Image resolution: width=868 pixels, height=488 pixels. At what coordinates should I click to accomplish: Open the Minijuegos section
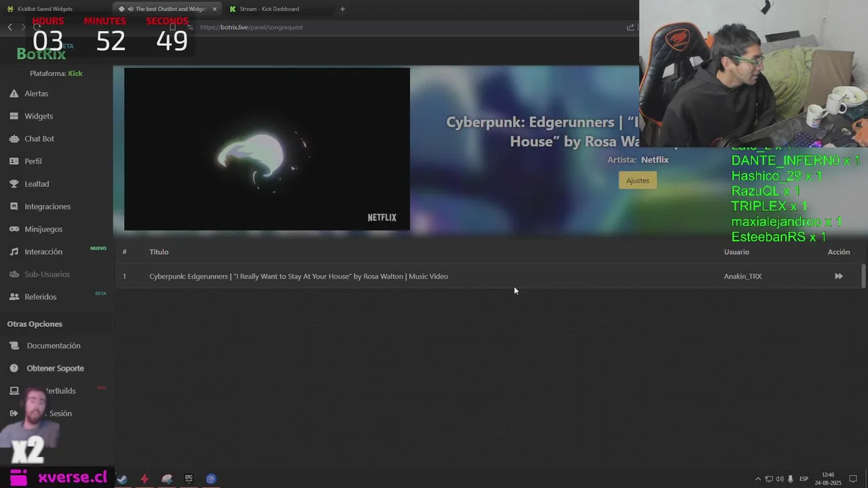pos(43,229)
